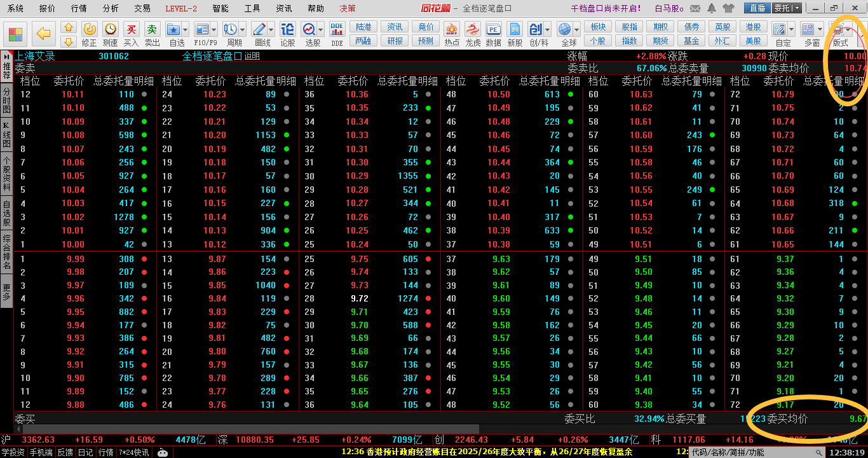Click the 买入 (buy) toolbar icon
Viewport: 868px width, 458px height.
(x=132, y=30)
